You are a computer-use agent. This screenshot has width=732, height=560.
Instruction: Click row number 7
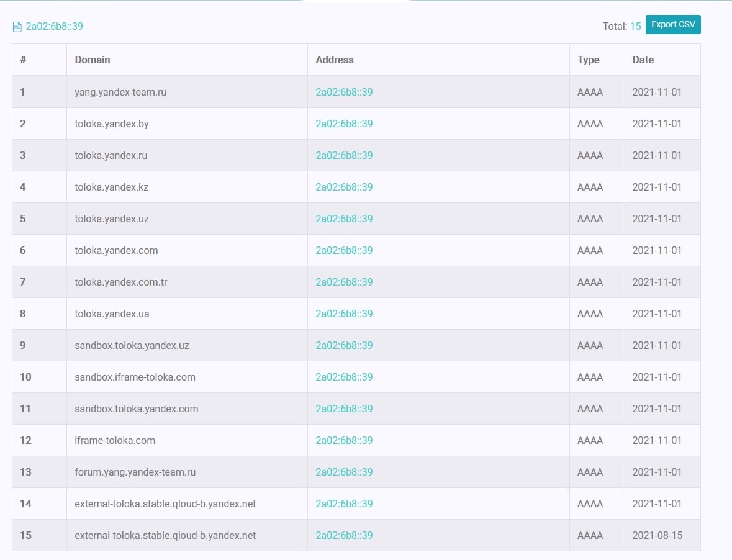click(22, 282)
